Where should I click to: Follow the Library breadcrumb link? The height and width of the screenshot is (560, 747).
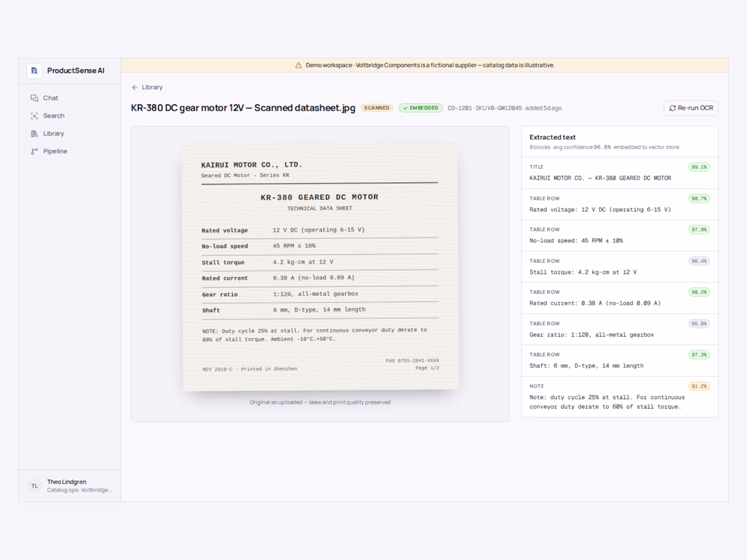[152, 88]
